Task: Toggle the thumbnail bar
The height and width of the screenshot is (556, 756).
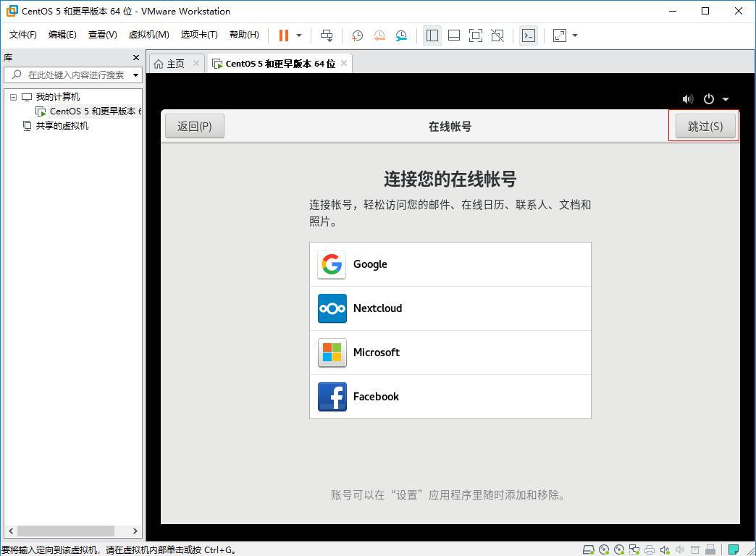Action: click(x=455, y=35)
